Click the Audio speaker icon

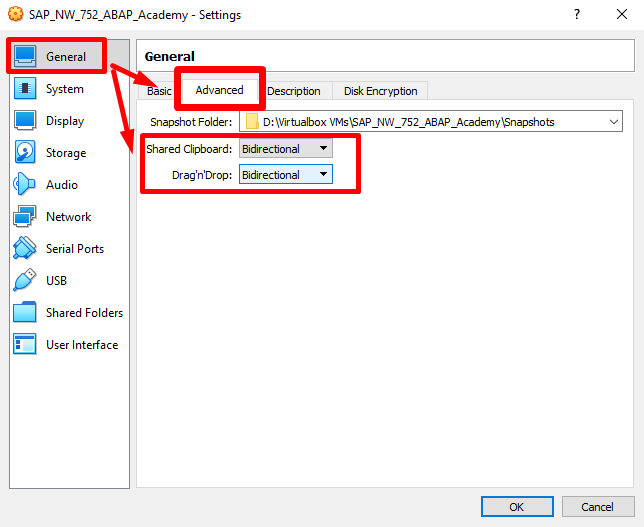click(24, 184)
